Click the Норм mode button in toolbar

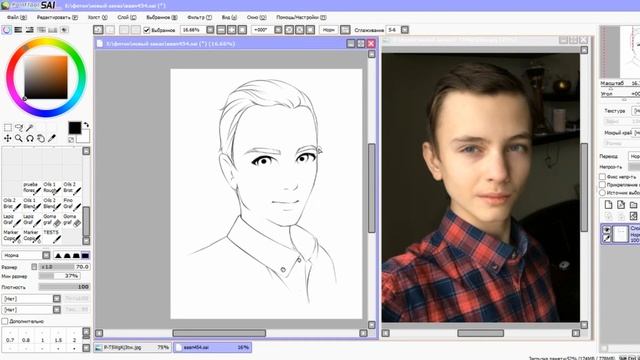point(329,30)
